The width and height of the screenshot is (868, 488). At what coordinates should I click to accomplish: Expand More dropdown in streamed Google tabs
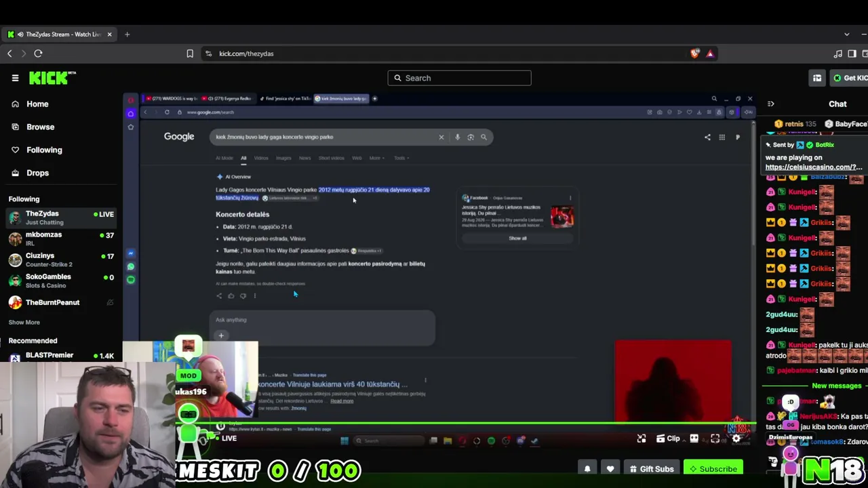(x=376, y=158)
